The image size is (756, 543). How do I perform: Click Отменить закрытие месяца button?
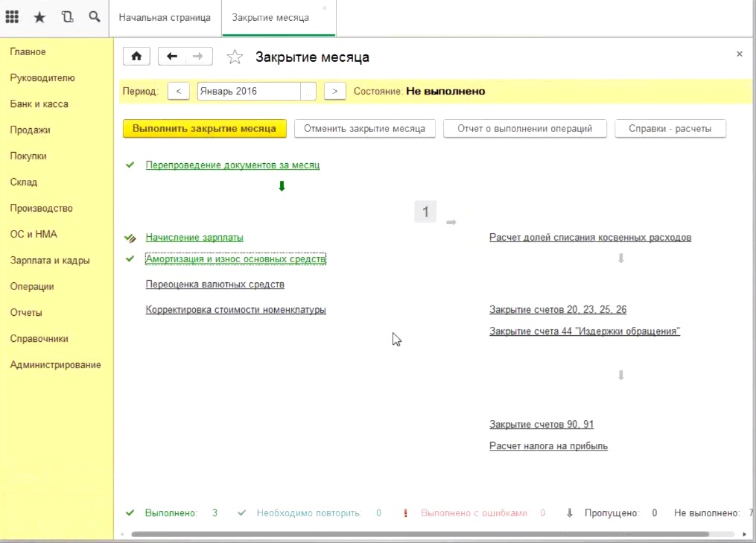[364, 129]
